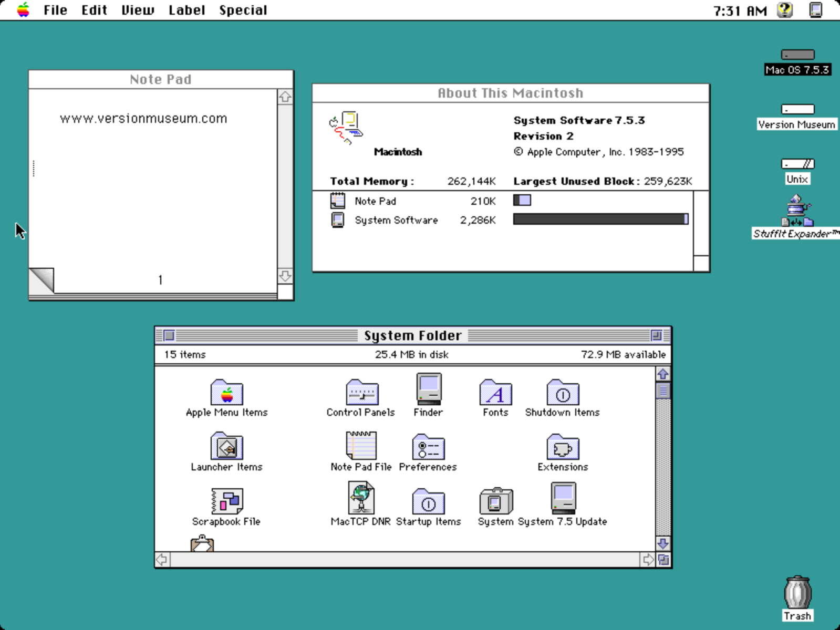Open the Label menu
Viewport: 840px width, 630px height.
tap(186, 10)
